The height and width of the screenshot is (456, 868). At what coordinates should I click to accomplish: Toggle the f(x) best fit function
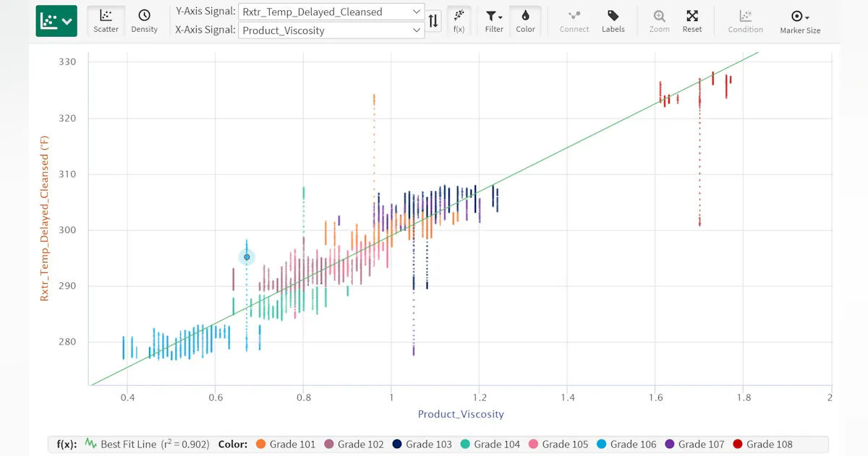click(x=459, y=21)
